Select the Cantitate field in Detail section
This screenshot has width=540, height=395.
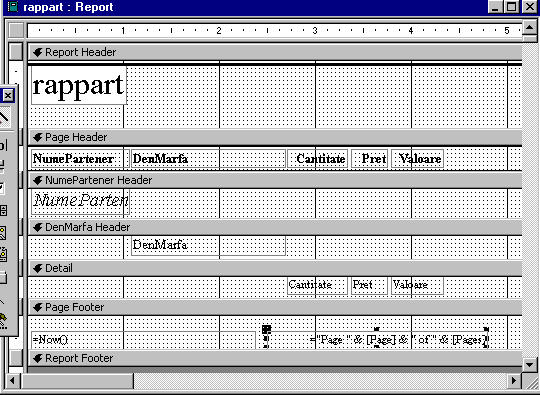(318, 285)
